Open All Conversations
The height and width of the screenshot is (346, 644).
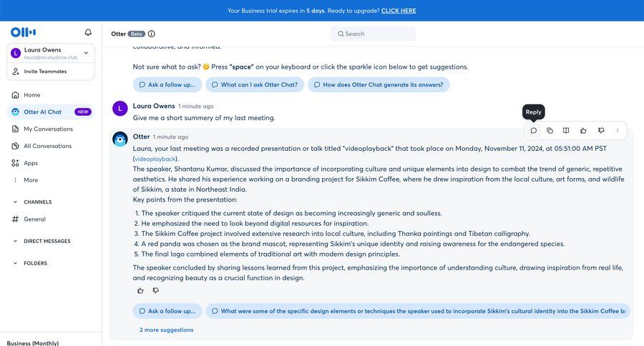click(51, 146)
